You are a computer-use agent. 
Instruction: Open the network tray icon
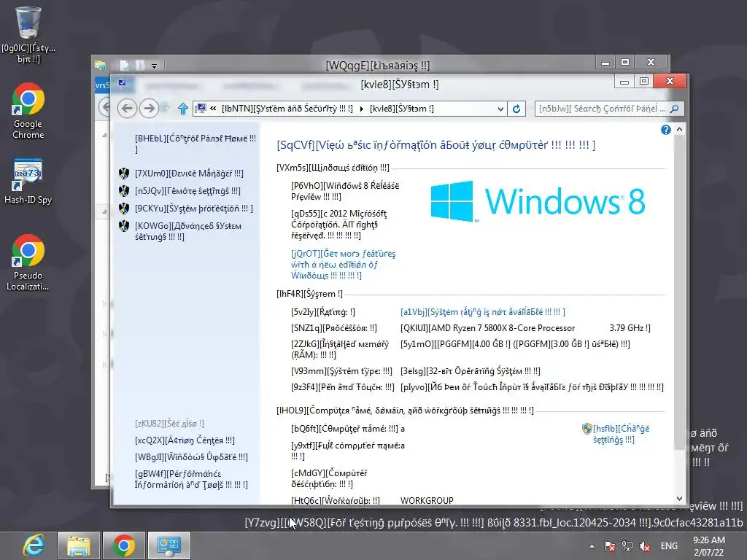[627, 546]
